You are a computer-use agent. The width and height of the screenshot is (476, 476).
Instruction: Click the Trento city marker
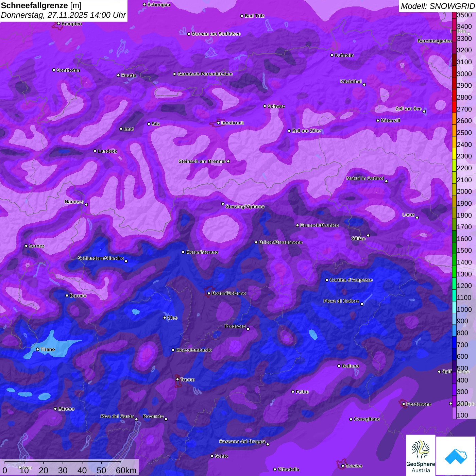point(177,379)
